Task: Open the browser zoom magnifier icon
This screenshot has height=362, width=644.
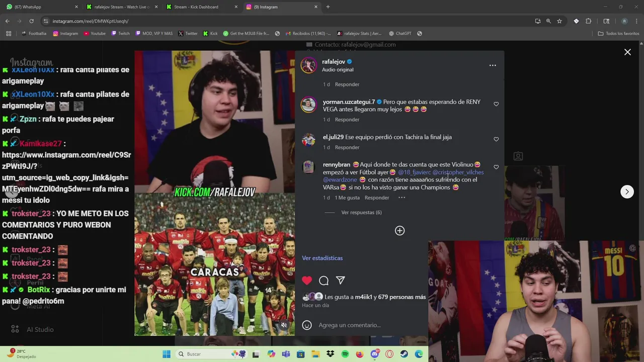Action: [548, 21]
